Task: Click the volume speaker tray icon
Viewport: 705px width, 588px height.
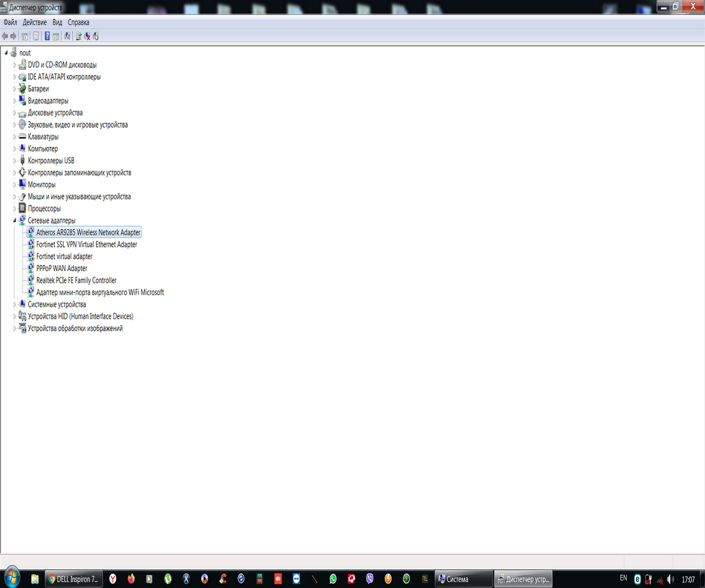Action: tap(670, 579)
